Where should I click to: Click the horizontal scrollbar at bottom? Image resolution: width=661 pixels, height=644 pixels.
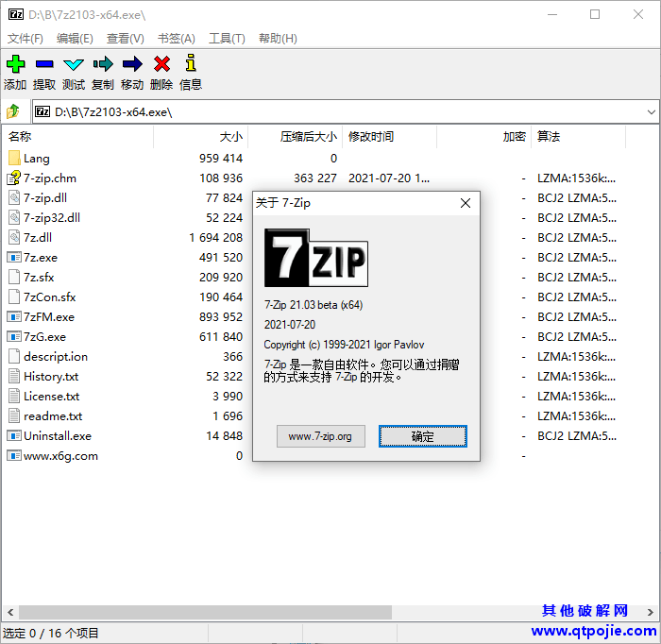(x=203, y=612)
